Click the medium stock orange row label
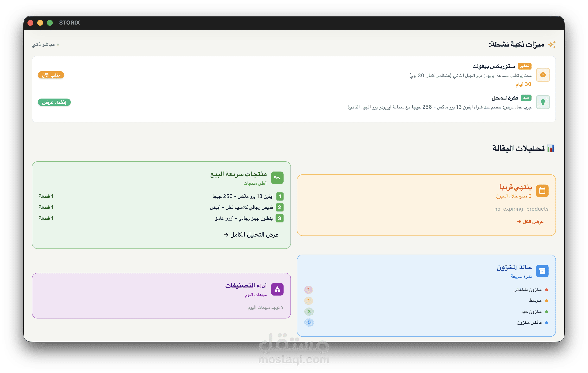 535,301
